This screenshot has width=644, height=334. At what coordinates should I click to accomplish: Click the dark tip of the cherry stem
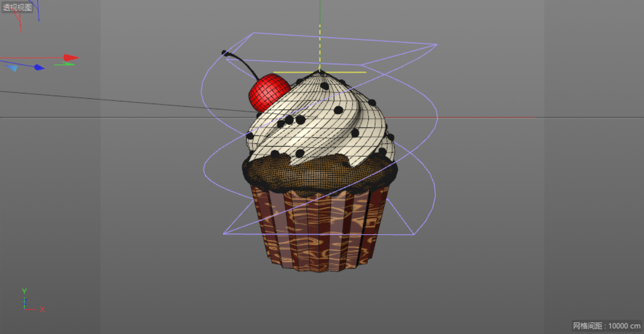point(224,53)
